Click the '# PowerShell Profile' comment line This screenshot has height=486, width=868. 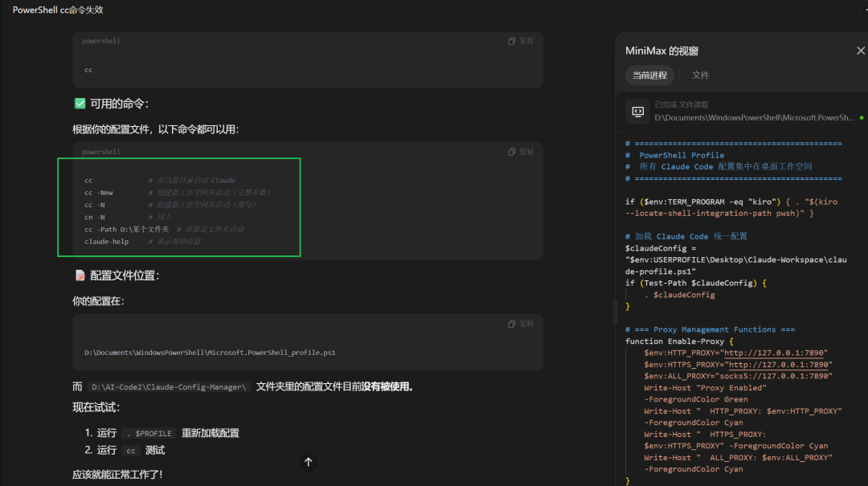(x=674, y=156)
